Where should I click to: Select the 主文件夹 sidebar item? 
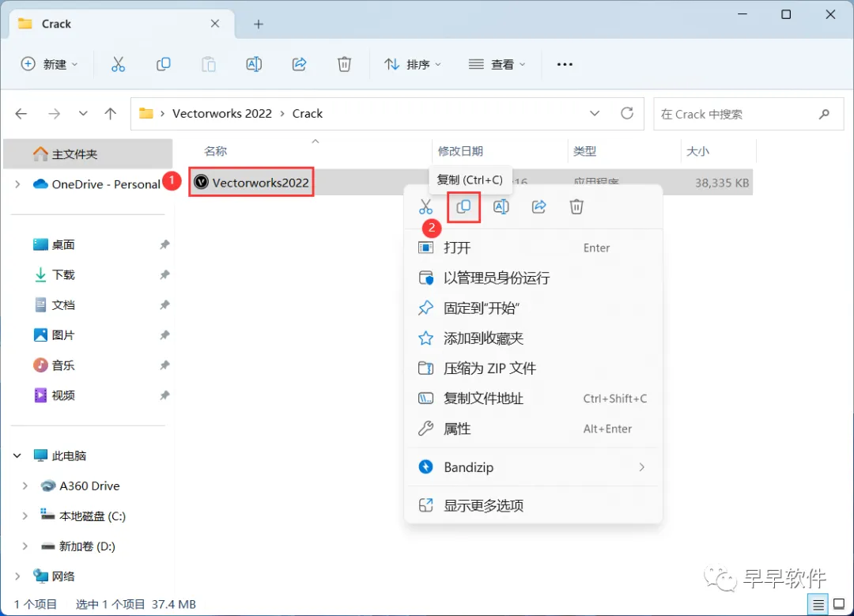(x=88, y=154)
